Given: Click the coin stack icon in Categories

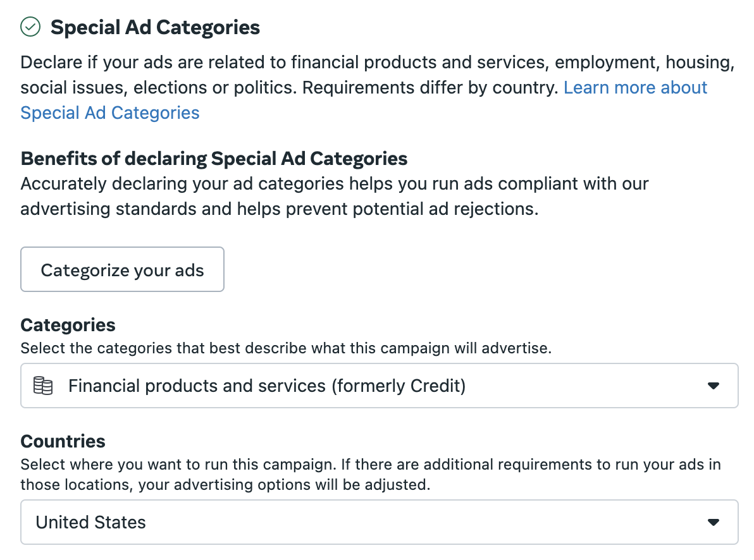Looking at the screenshot, I should tap(43, 386).
